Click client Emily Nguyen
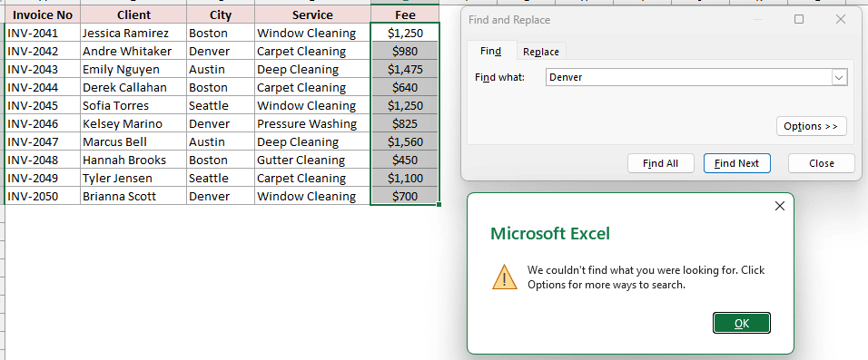This screenshot has width=868, height=360. click(x=133, y=69)
